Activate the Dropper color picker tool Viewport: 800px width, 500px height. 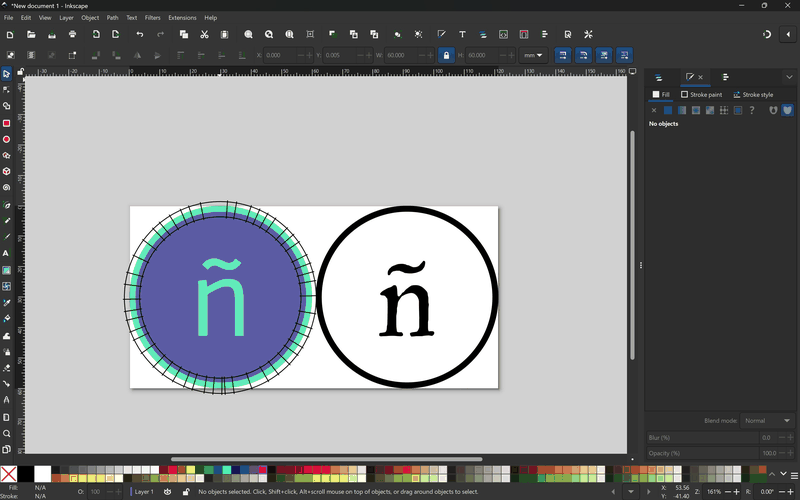pos(6,303)
